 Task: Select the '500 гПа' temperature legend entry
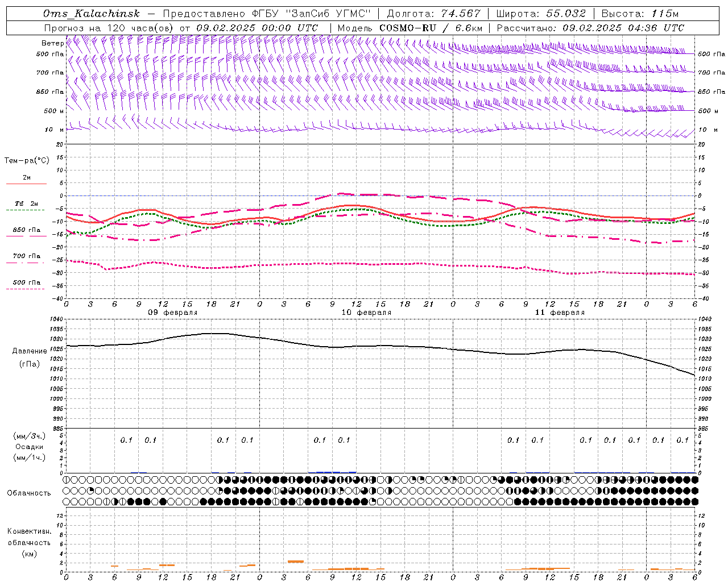pyautogui.click(x=27, y=282)
